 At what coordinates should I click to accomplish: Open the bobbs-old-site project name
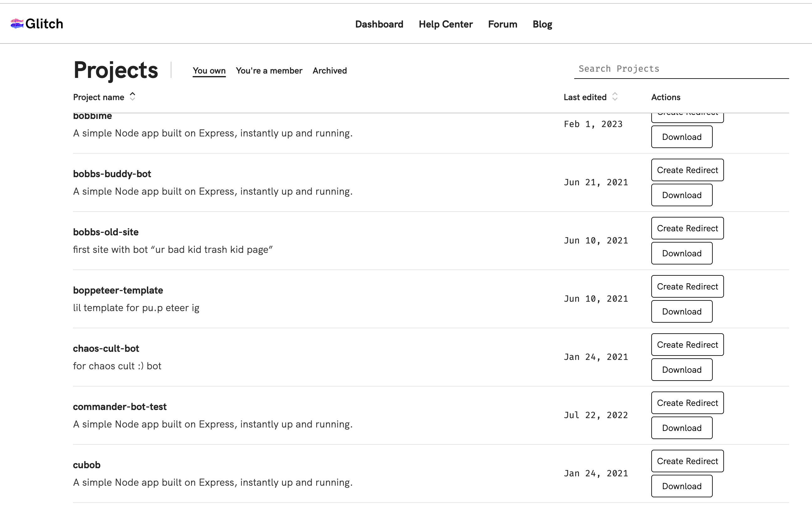106,232
